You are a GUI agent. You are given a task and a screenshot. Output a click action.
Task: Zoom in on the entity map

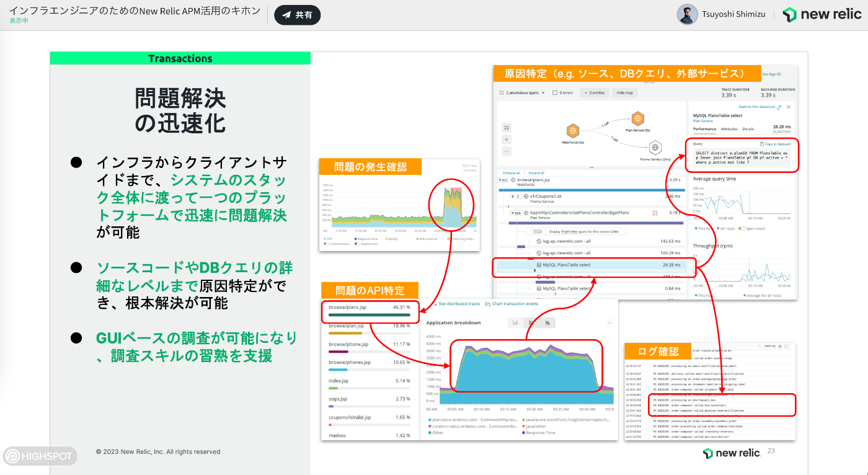point(507,140)
